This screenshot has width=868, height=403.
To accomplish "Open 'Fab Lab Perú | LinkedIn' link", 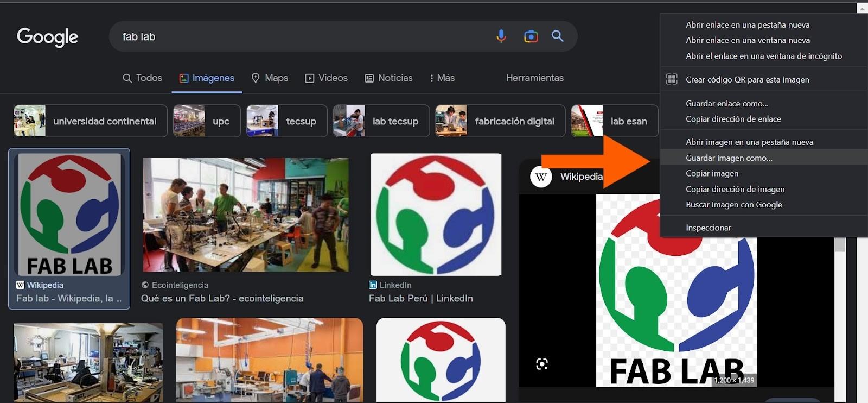I will (x=421, y=298).
